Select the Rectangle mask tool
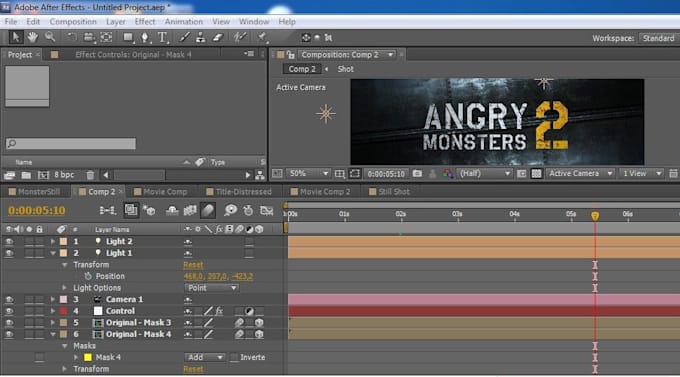 coord(128,38)
